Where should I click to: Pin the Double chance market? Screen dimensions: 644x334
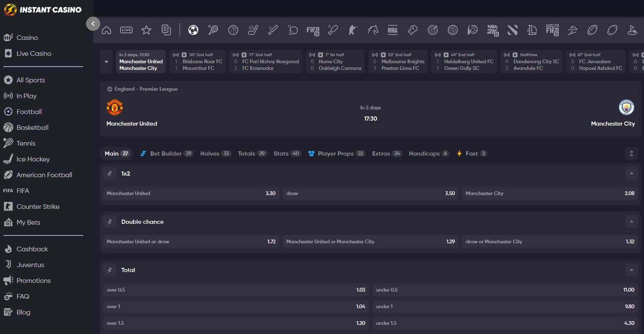pos(110,222)
